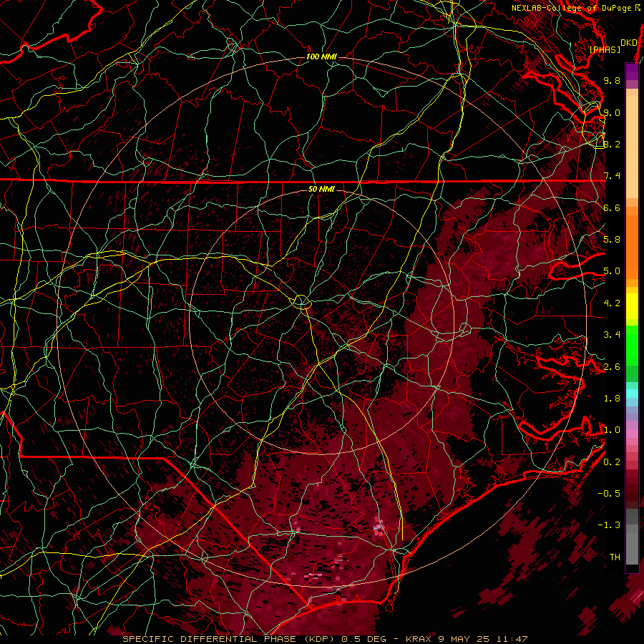Click the 1.0 value on color scale
The width and height of the screenshot is (644, 644).
point(612,430)
